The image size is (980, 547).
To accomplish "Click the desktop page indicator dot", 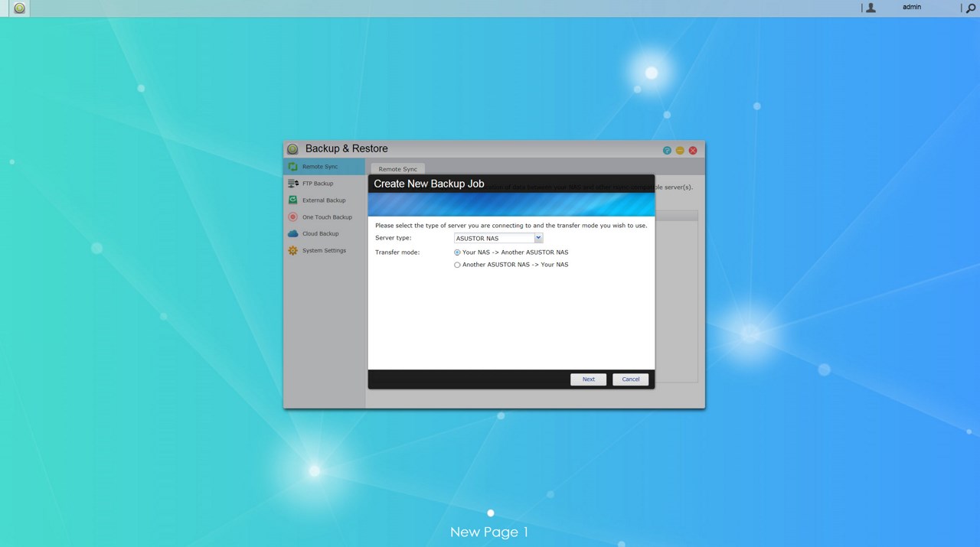I will [491, 513].
